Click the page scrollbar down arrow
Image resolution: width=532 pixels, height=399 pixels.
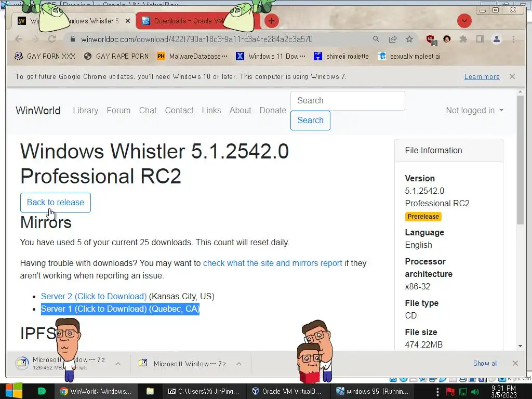[x=520, y=346]
